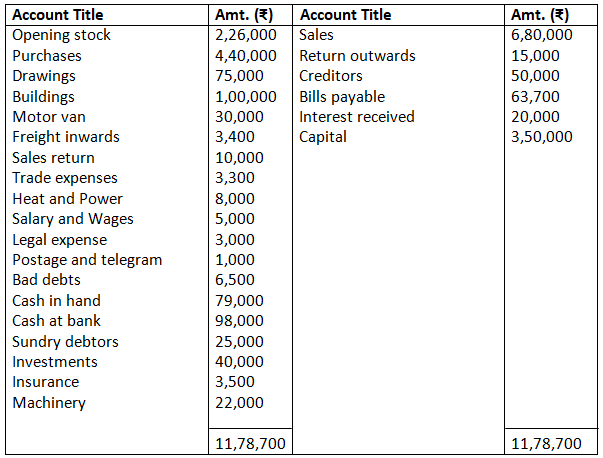Select the Capital amount 3,50,000
The height and width of the screenshot is (458, 603).
pyautogui.click(x=541, y=137)
